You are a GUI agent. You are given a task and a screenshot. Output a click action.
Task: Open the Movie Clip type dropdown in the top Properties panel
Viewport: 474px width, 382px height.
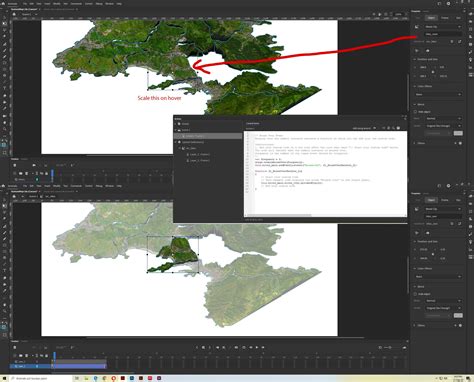coord(443,27)
